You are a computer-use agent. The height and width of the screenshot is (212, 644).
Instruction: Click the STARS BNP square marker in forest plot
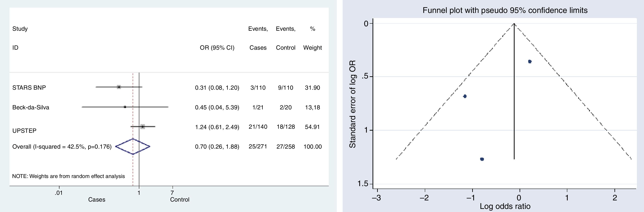(x=119, y=87)
